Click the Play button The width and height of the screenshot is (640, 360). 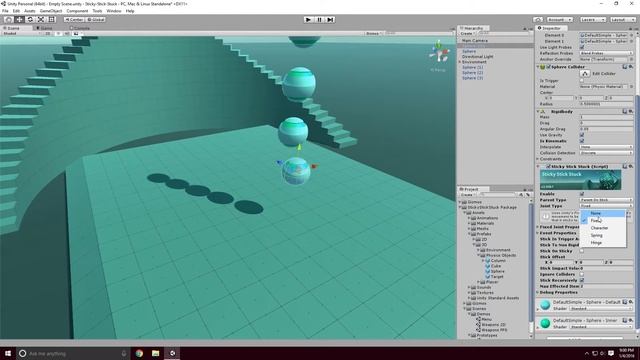click(x=309, y=20)
